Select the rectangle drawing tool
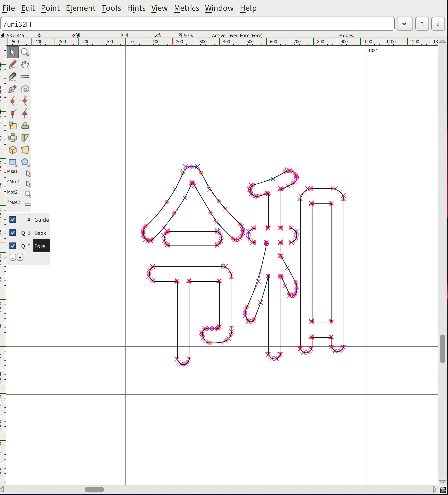448x495 pixels. click(x=13, y=162)
